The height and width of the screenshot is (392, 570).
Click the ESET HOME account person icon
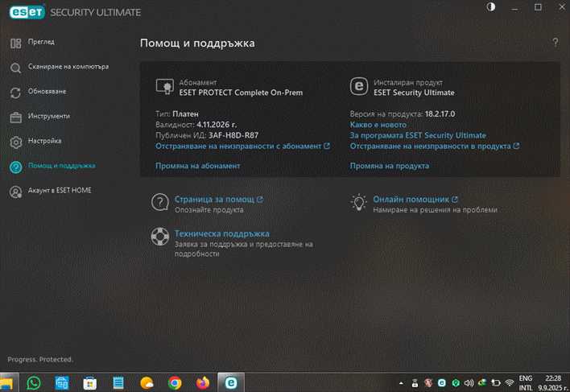coord(15,192)
